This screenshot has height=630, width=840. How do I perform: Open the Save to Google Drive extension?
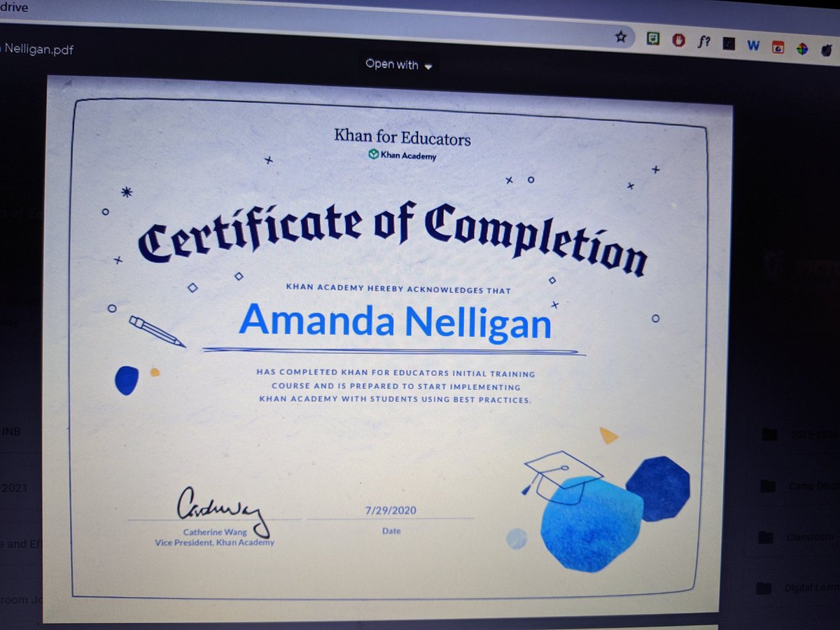click(778, 48)
